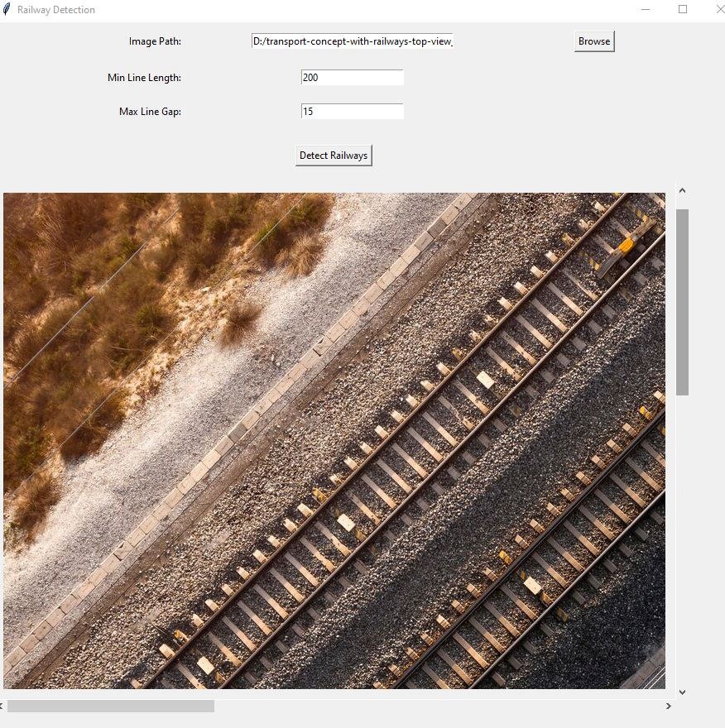725x728 pixels.
Task: Click the vertical scrollbar down arrow
Action: point(682,692)
